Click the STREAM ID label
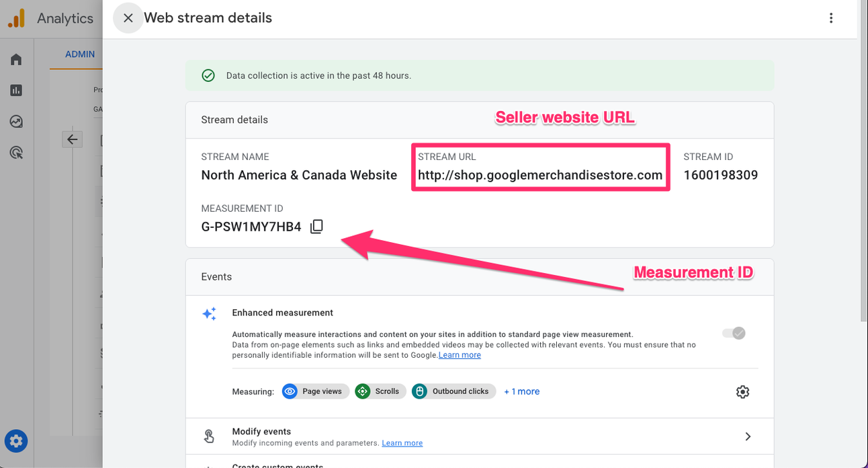The height and width of the screenshot is (468, 868). [708, 157]
